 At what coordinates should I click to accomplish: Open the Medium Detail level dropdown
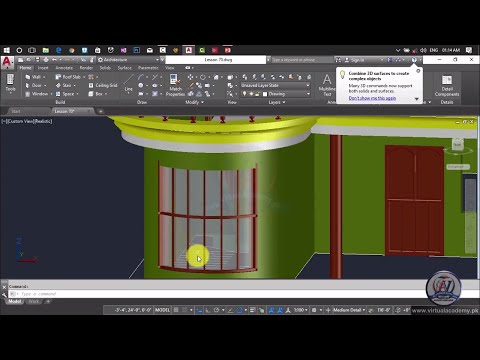coord(349,310)
